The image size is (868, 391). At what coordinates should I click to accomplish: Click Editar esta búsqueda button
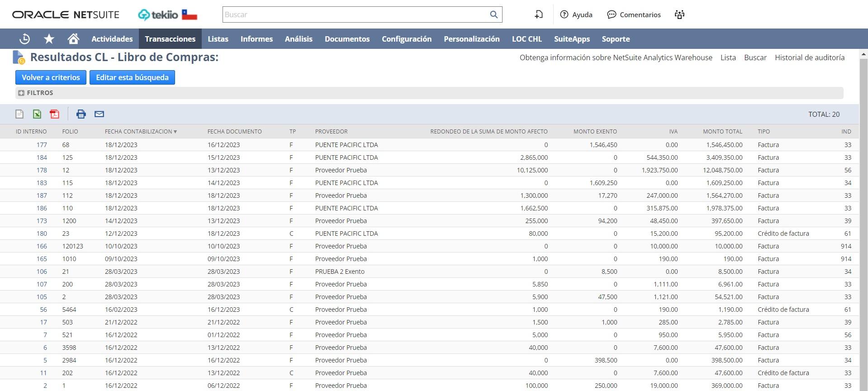point(132,77)
